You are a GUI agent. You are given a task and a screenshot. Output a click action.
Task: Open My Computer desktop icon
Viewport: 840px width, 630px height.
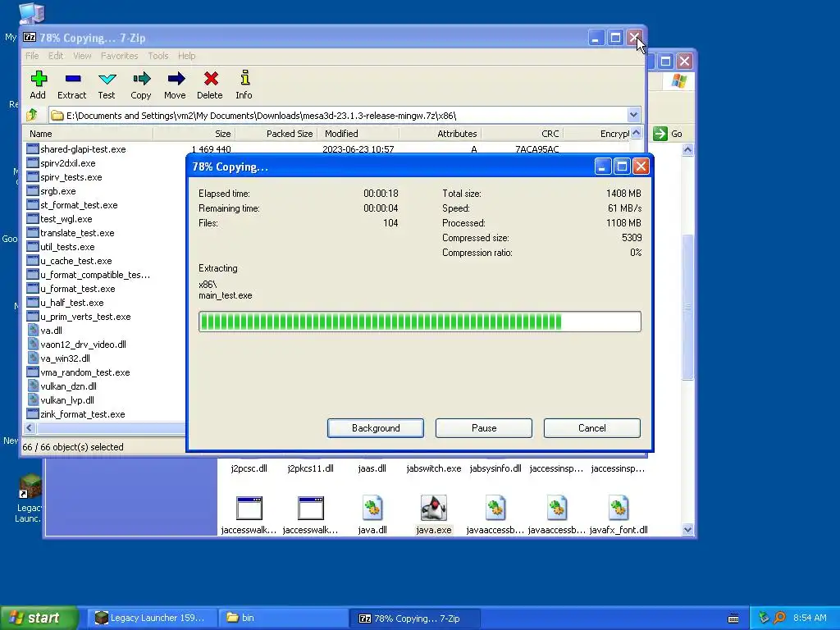pyautogui.click(x=31, y=13)
